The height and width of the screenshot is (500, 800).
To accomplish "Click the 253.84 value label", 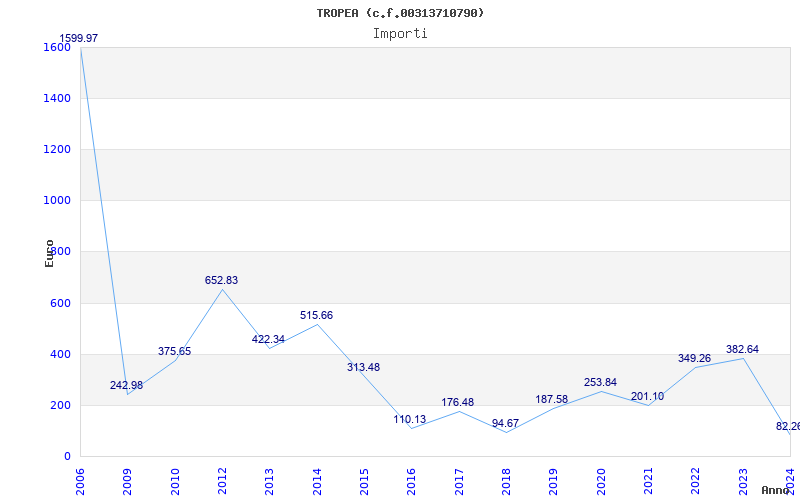I will click(600, 383).
